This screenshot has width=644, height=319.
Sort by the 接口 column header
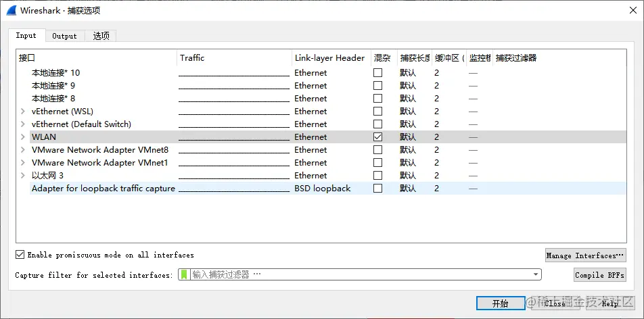pyautogui.click(x=97, y=58)
